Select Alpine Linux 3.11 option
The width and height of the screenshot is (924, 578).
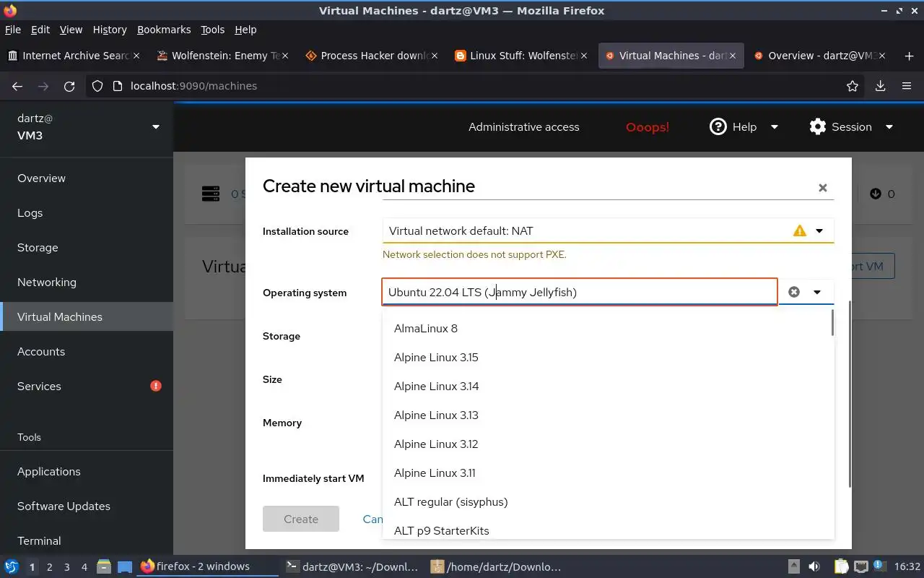(x=608, y=473)
